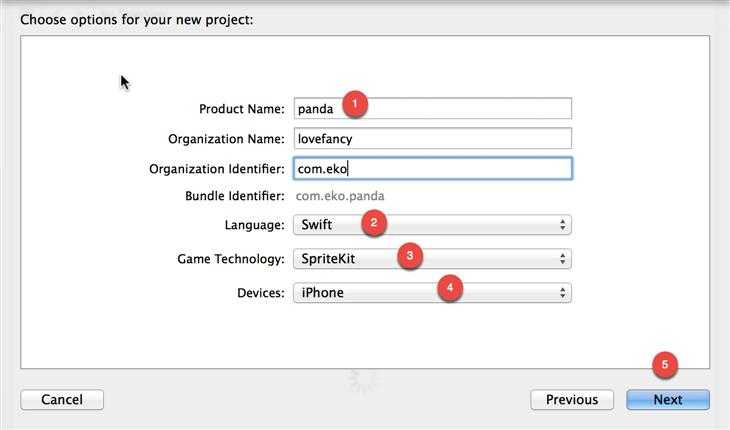Image resolution: width=730 pixels, height=430 pixels.
Task: Click the Organization Name field with lovefancy
Action: [432, 139]
